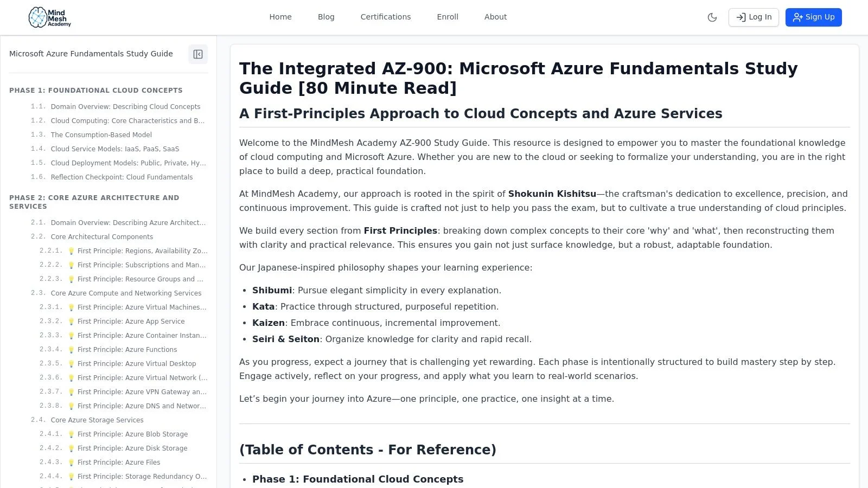Click the MindMesh Academy brain logo
868x488 pixels.
[x=50, y=17]
